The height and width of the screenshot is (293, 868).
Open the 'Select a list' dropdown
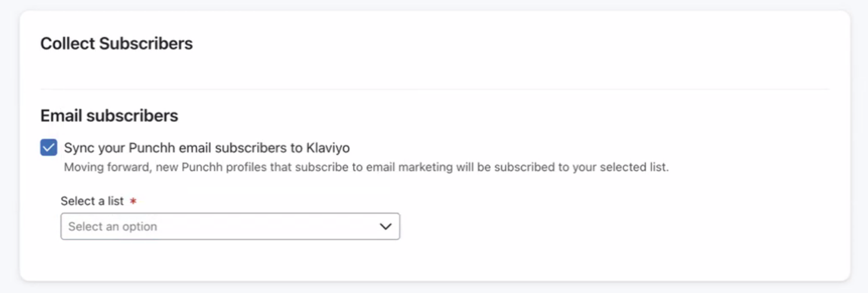tap(230, 227)
